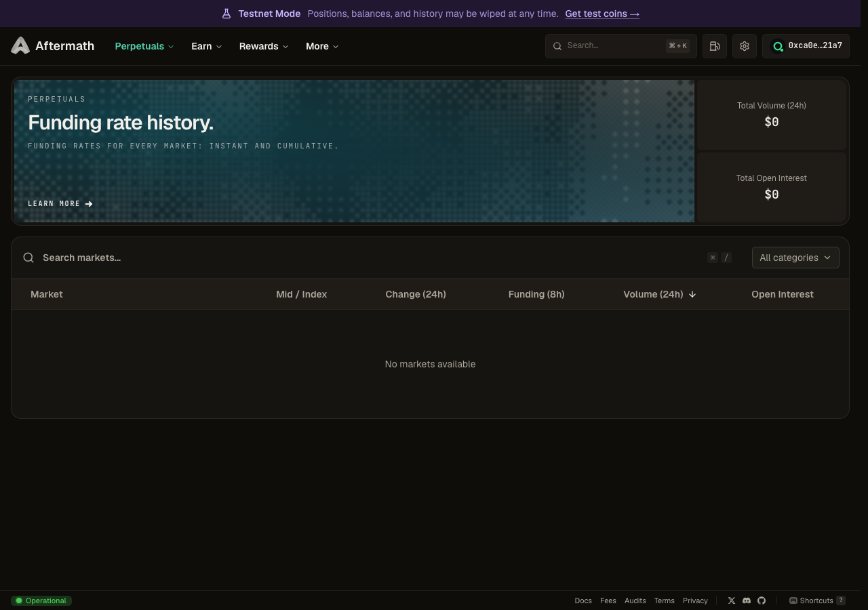This screenshot has height=610, width=868.
Task: Click the Aftermath logo icon
Action: click(x=20, y=45)
